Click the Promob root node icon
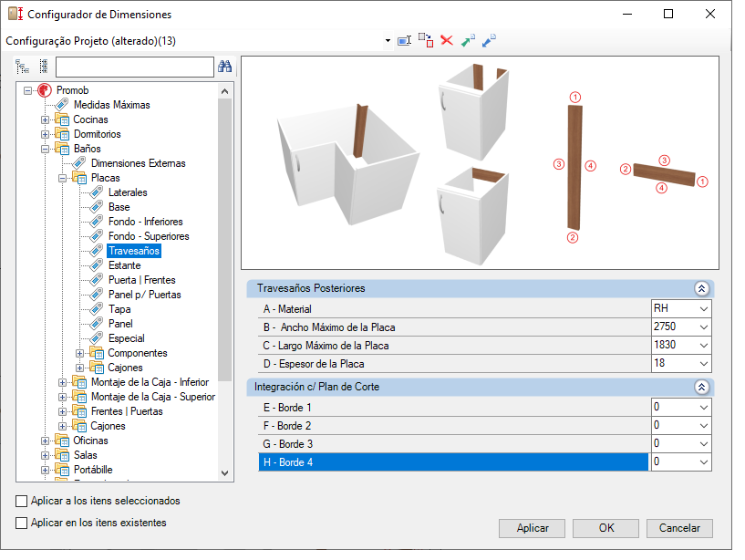Viewport: 745px width, 560px height. [x=45, y=90]
